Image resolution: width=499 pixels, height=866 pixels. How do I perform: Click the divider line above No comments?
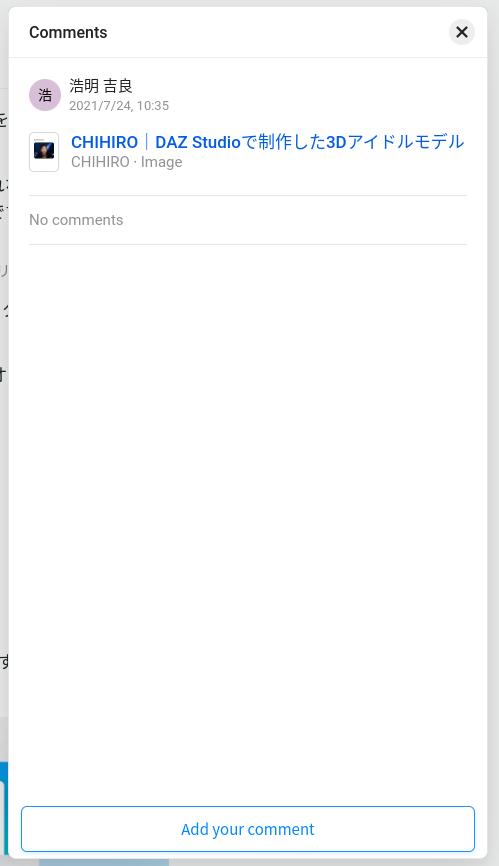[x=248, y=195]
